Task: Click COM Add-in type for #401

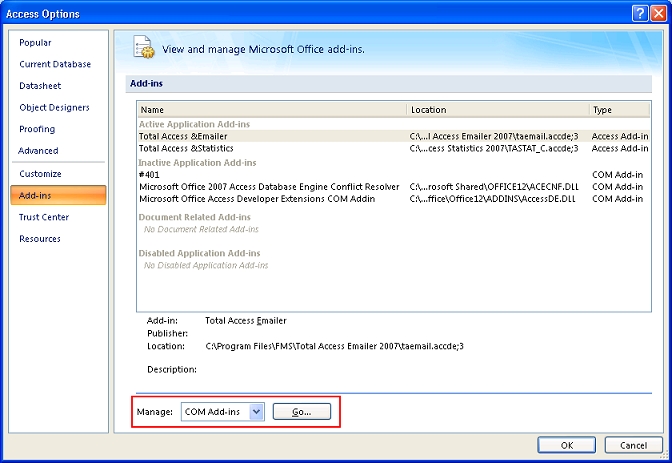Action: tap(618, 175)
